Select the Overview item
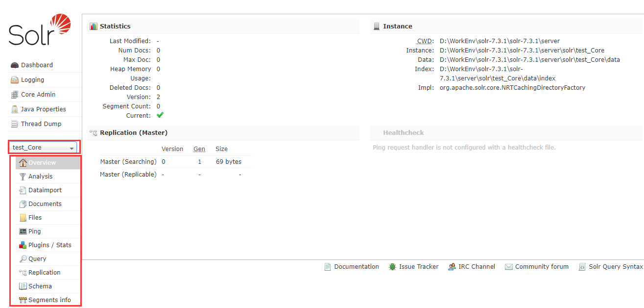Viewport: 644px width, 308px height. pyautogui.click(x=48, y=162)
